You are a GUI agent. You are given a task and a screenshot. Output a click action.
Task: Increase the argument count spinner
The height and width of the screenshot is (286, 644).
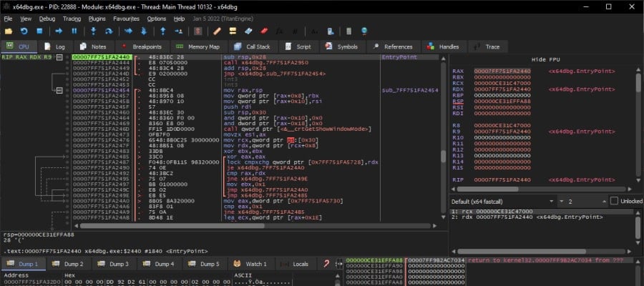pos(604,202)
